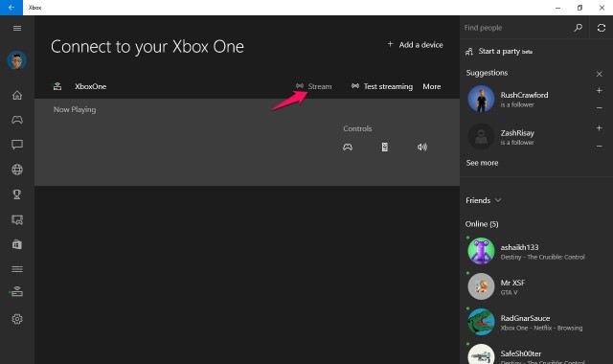Viewport: 613px width, 364px height.
Task: Open the More options for XboxOne
Action: coord(432,86)
